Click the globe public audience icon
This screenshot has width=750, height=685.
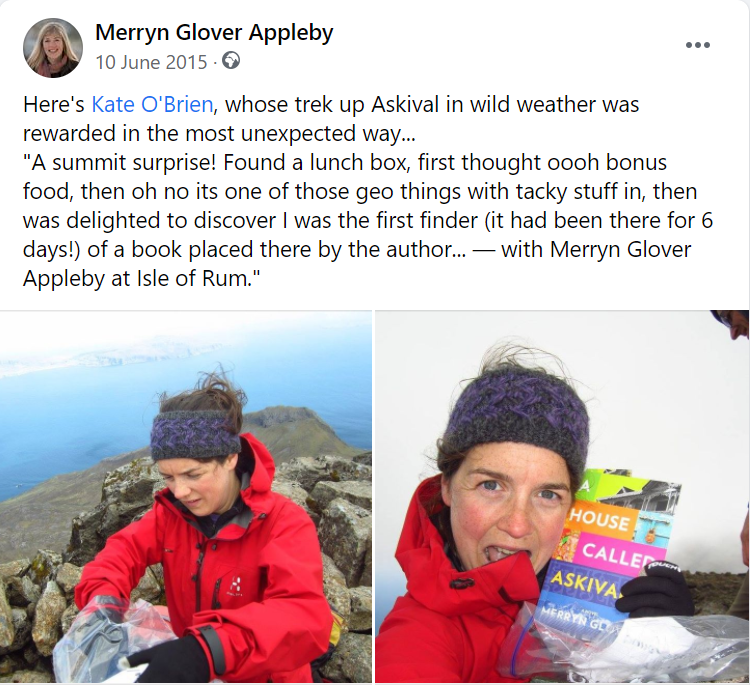(231, 61)
